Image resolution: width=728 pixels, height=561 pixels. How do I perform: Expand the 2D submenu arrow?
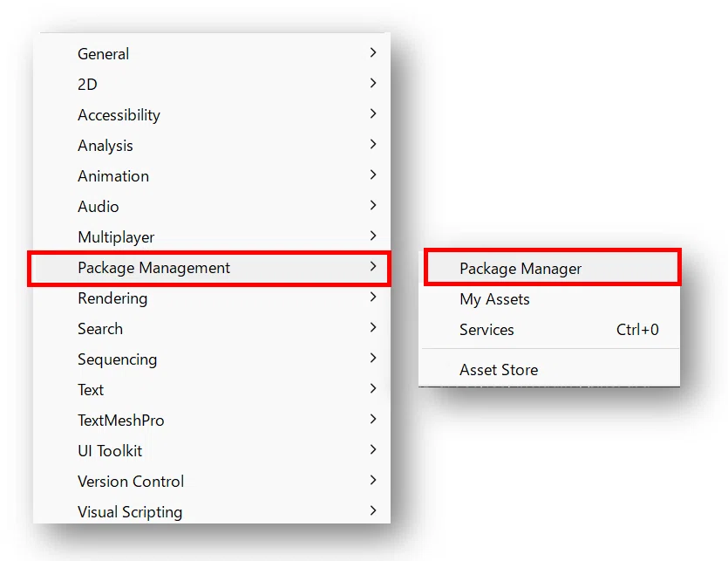coord(373,84)
